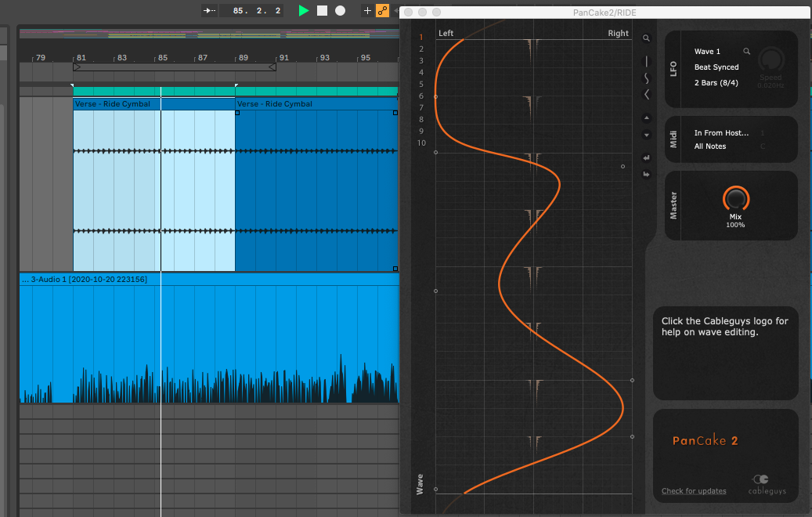
Task: Click the dimmed Speed knob
Action: coord(771,60)
